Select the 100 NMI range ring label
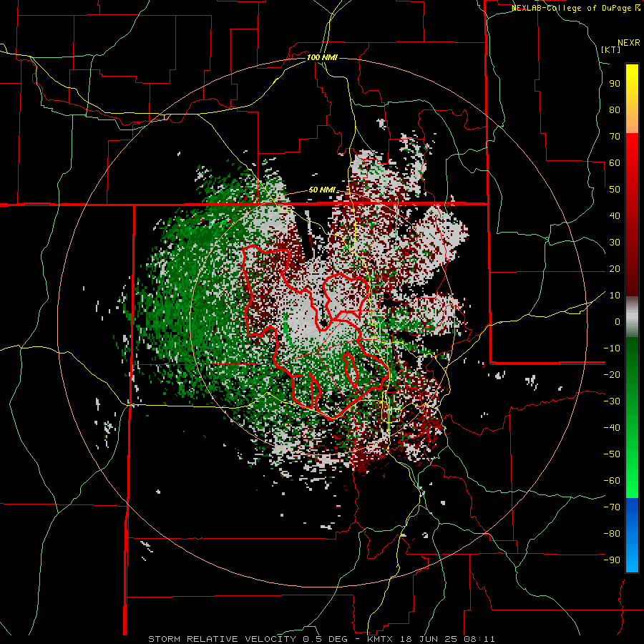The height and width of the screenshot is (644, 644). tap(322, 57)
